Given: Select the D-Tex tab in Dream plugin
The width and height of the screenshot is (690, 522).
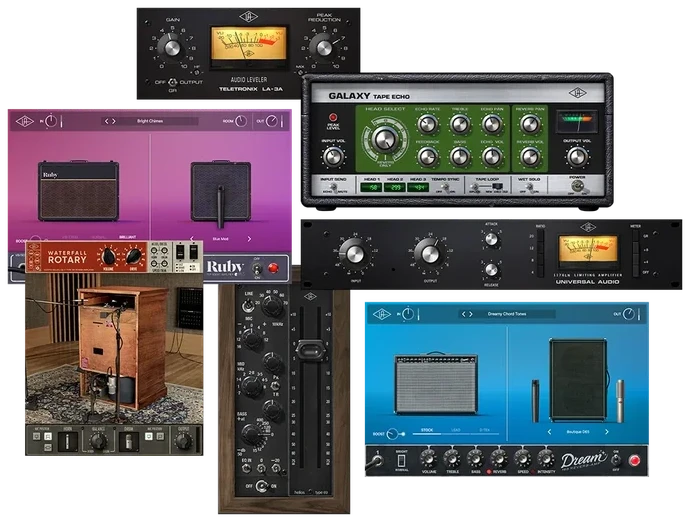Looking at the screenshot, I should click(x=484, y=430).
